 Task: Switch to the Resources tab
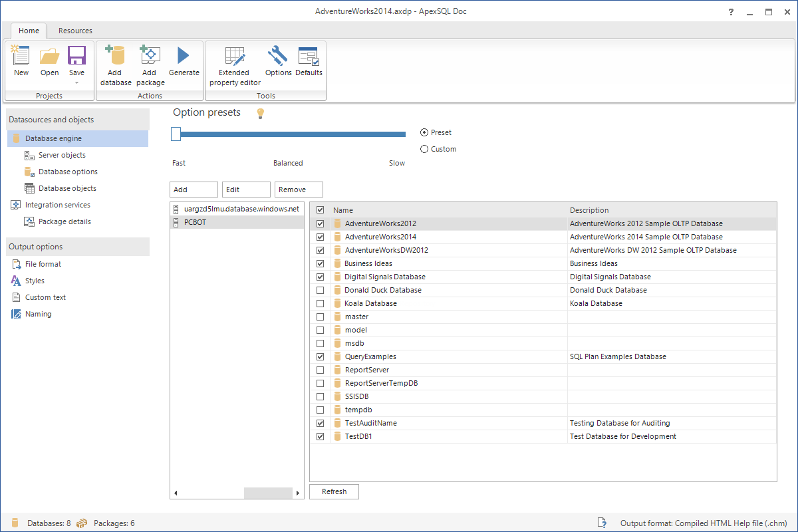point(74,31)
